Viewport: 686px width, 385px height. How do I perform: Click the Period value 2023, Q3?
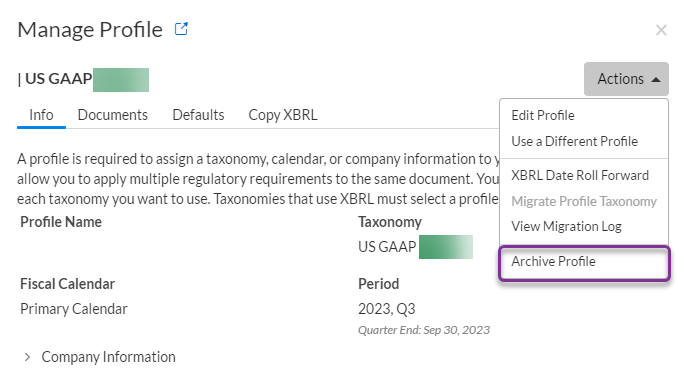coord(386,309)
